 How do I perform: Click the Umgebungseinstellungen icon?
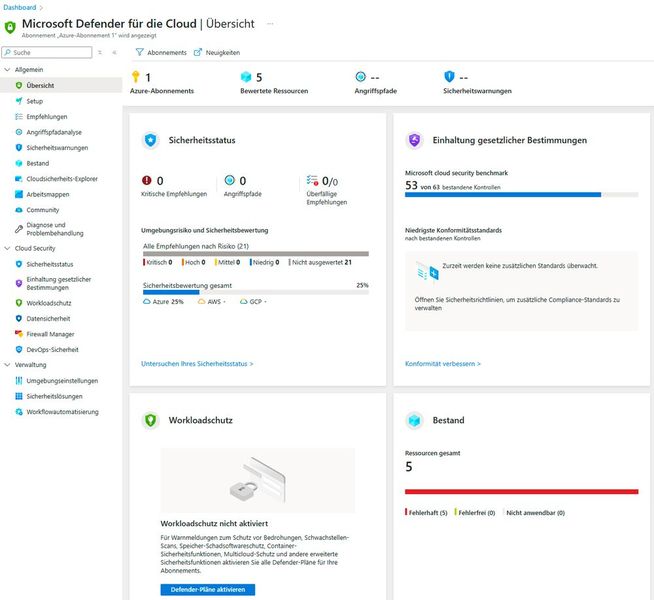(19, 381)
